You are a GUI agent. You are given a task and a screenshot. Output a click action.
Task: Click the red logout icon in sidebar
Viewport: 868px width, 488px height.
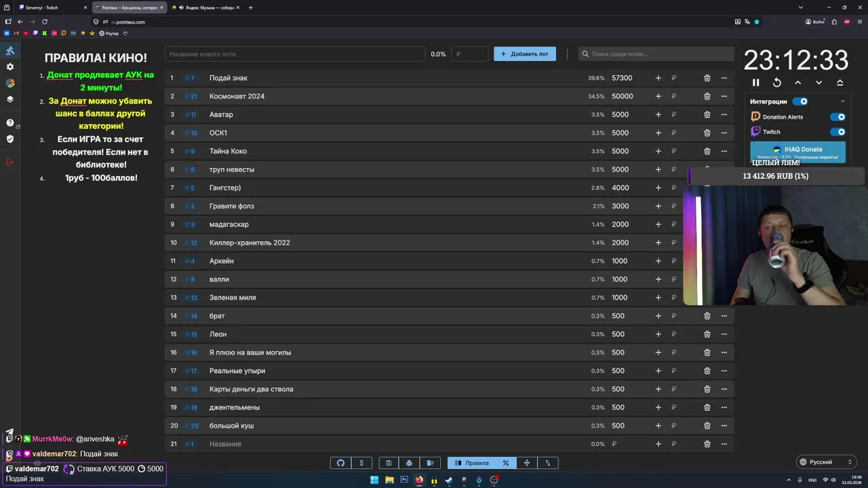[10, 162]
